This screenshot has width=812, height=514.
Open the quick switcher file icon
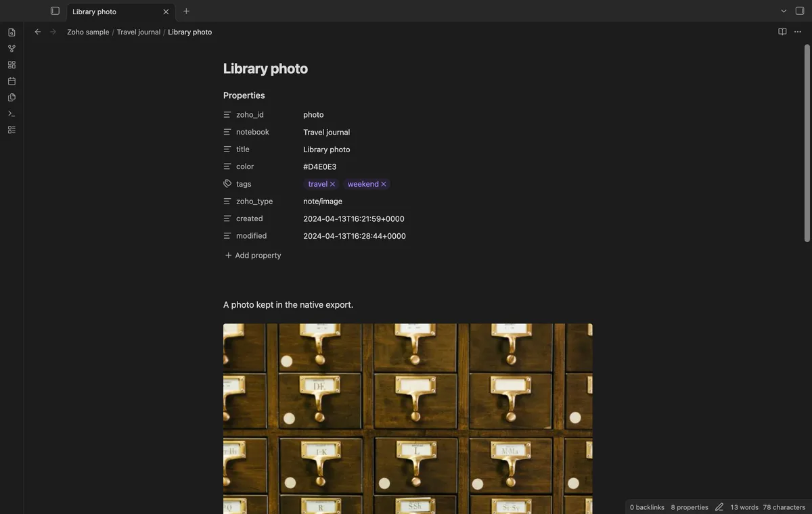tap(12, 32)
